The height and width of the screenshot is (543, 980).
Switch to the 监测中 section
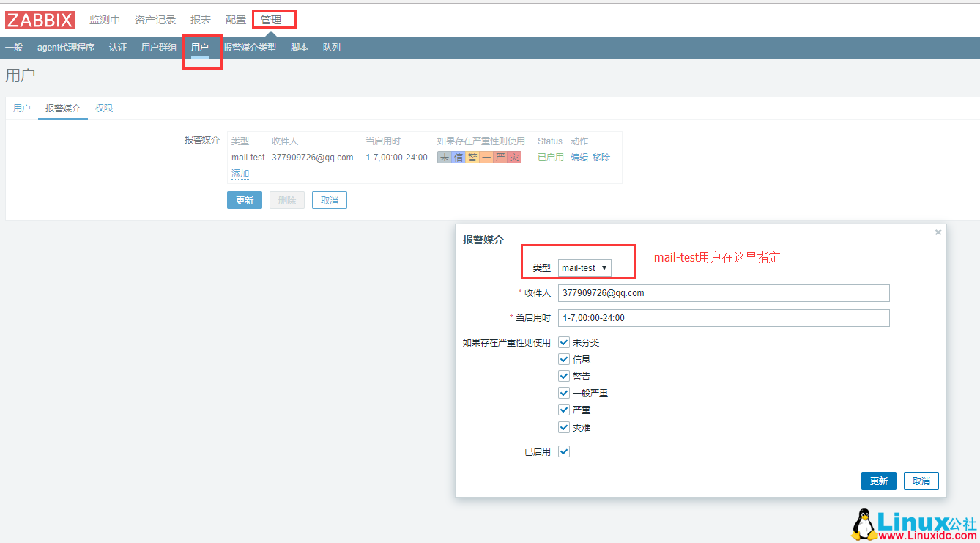105,19
